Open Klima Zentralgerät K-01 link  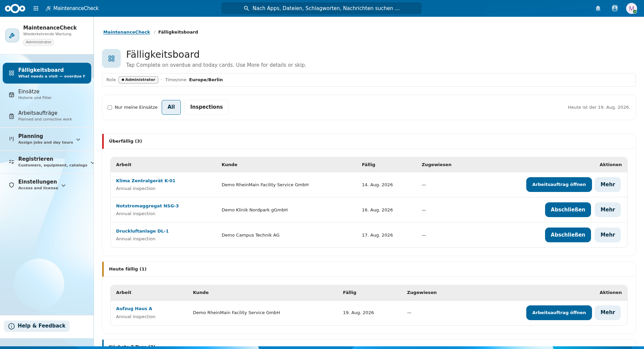pyautogui.click(x=146, y=181)
